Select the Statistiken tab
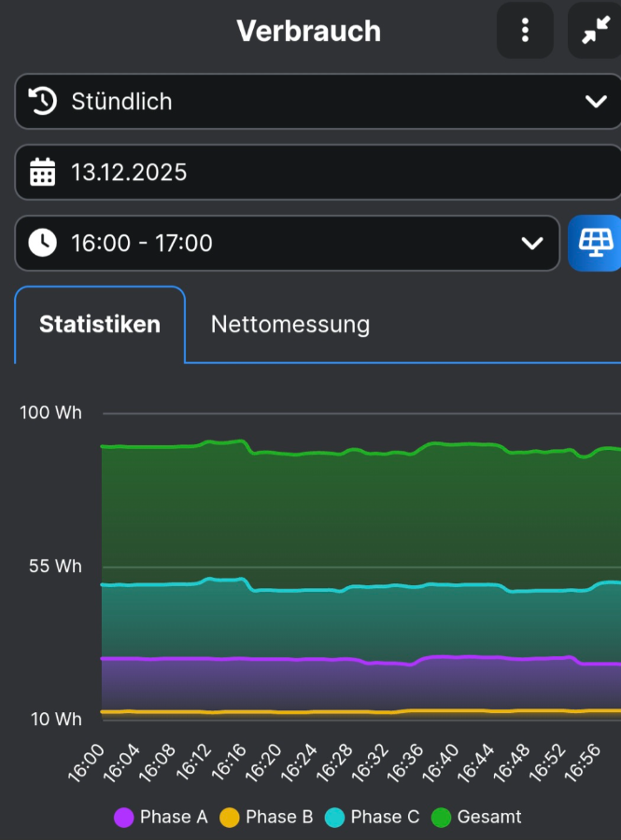This screenshot has height=840, width=621. click(100, 325)
